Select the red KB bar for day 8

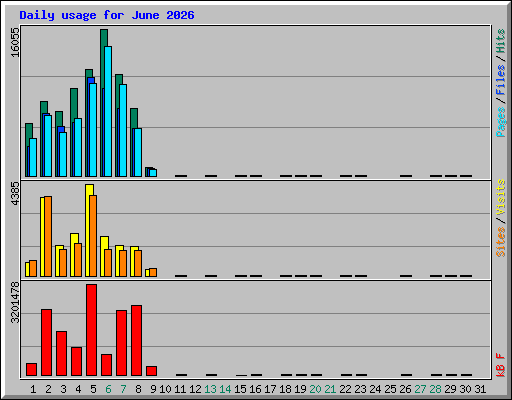point(136,340)
